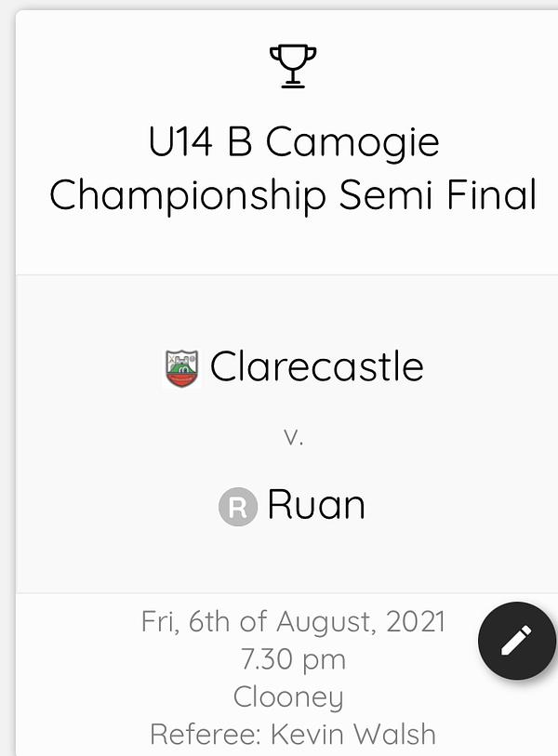The width and height of the screenshot is (558, 756).
Task: Click the trophy icon at top
Action: click(x=293, y=67)
